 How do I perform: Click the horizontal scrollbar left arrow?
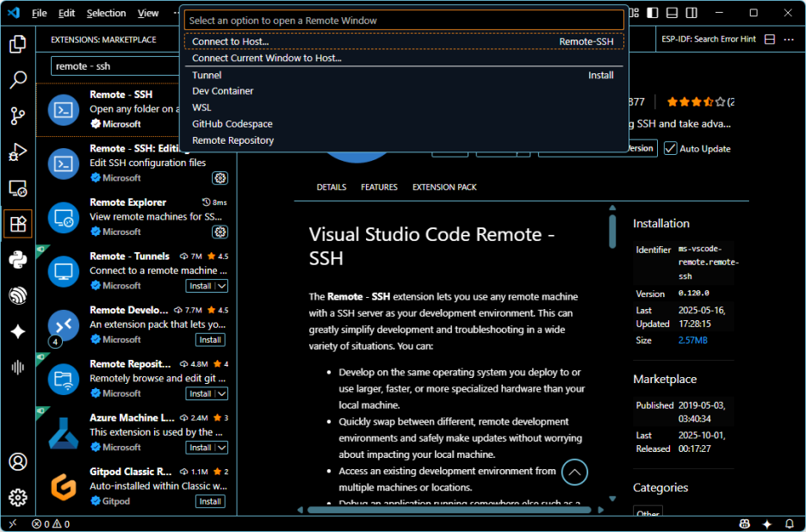(x=301, y=510)
